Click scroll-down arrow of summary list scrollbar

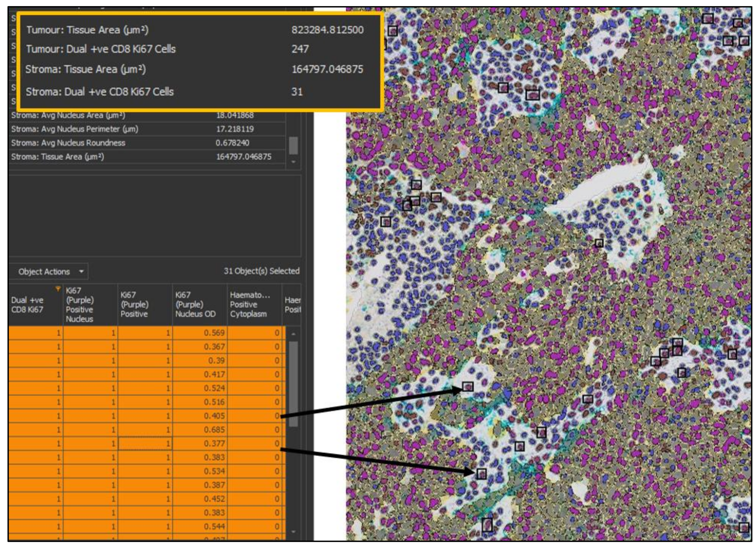(x=293, y=162)
